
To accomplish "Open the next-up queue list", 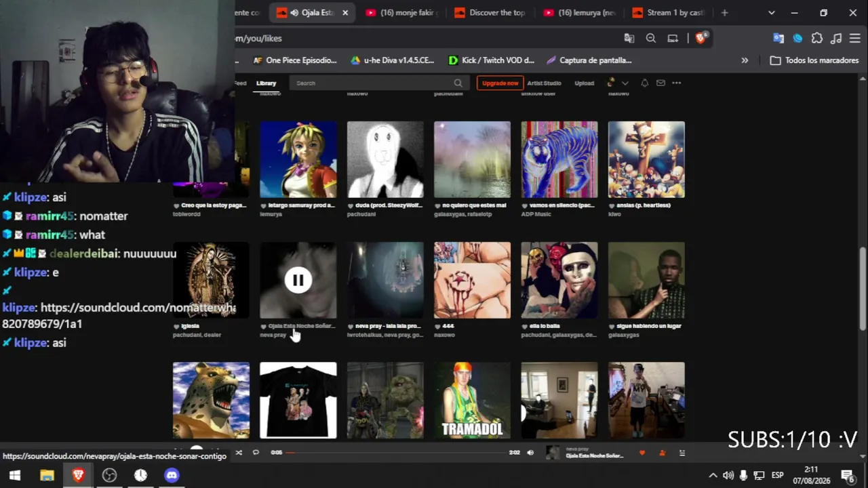I will pyautogui.click(x=682, y=453).
